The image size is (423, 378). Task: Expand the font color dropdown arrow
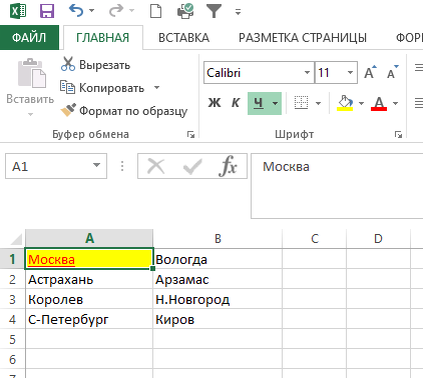click(396, 103)
